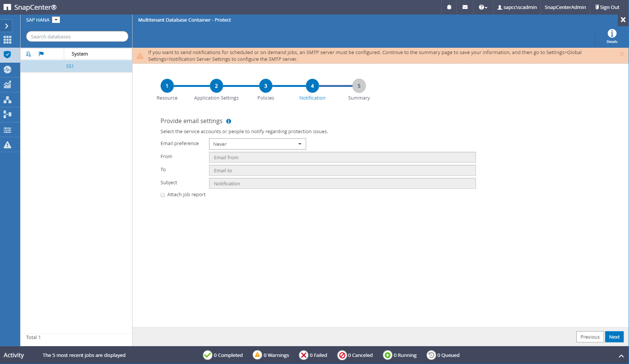
Task: Select the SS1 system row
Action: point(76,66)
